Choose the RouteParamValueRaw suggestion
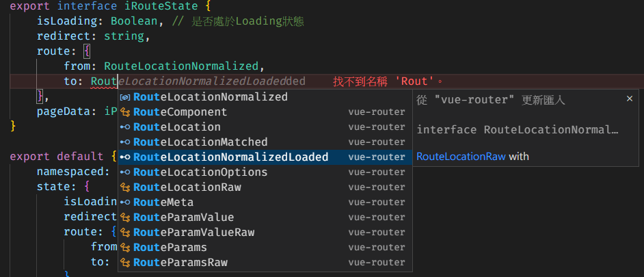 click(x=265, y=233)
